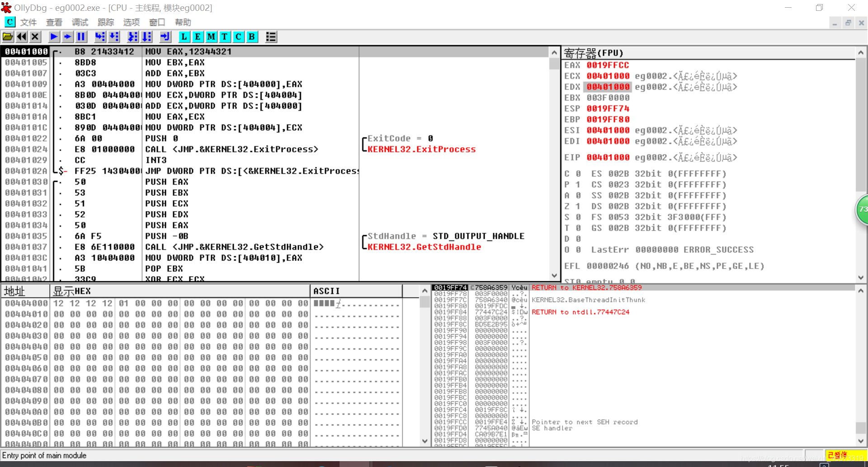Open Executable modules via E button

coord(198,37)
